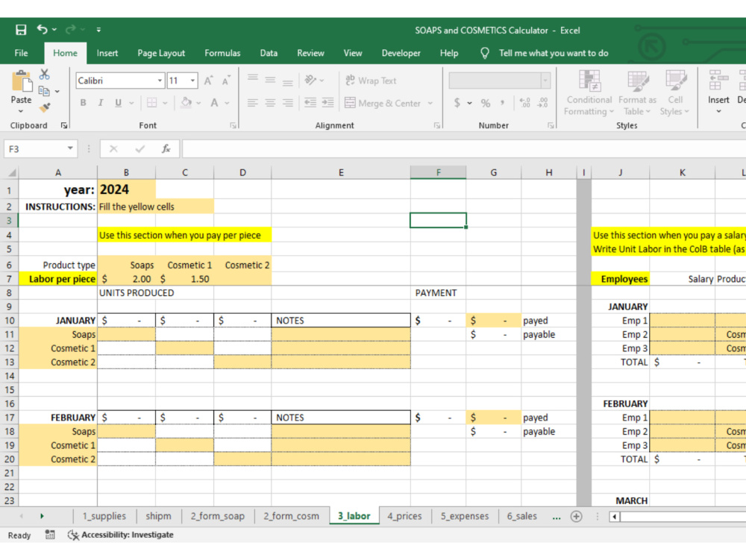Image resolution: width=746 pixels, height=560 pixels.
Task: Open the 4_prices sheet tab
Action: (404, 516)
